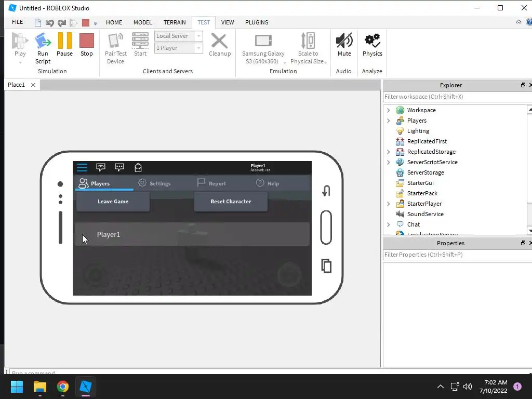The height and width of the screenshot is (399, 532).
Task: Expand the Chat tree node
Action: [x=389, y=224]
